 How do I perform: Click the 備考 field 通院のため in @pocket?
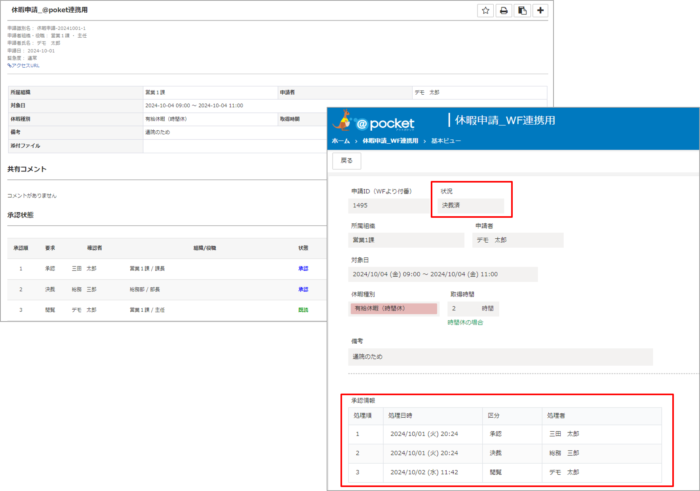tap(500, 357)
